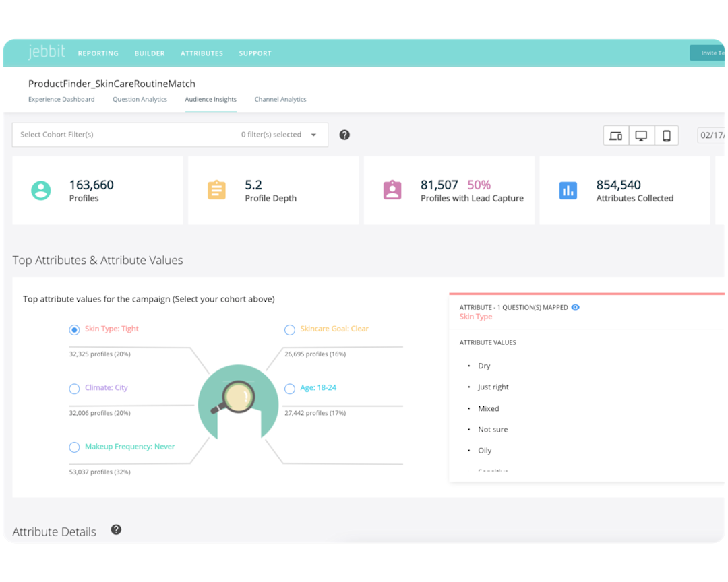This screenshot has width=728, height=582.
Task: Switch to Audience Insights tab
Action: pos(211,99)
